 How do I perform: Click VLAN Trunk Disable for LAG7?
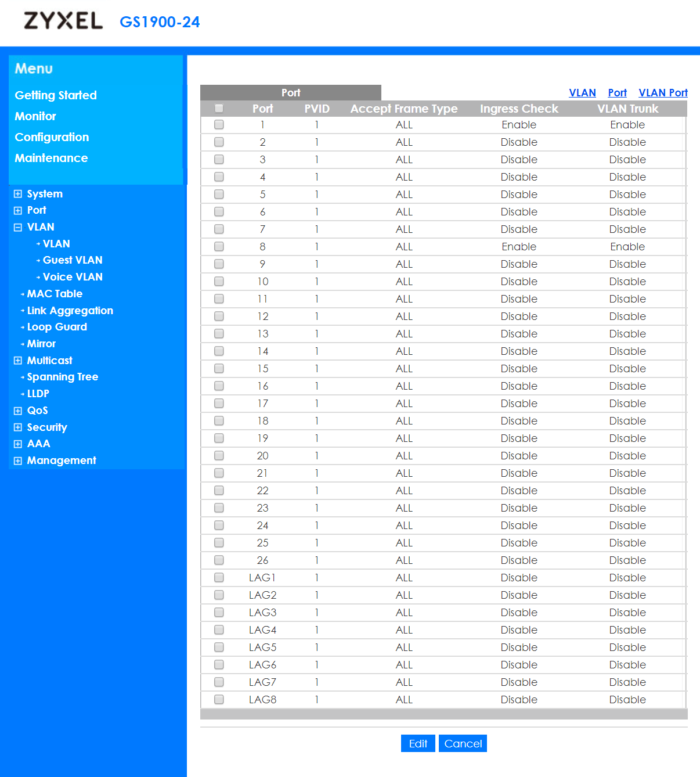pyautogui.click(x=627, y=682)
